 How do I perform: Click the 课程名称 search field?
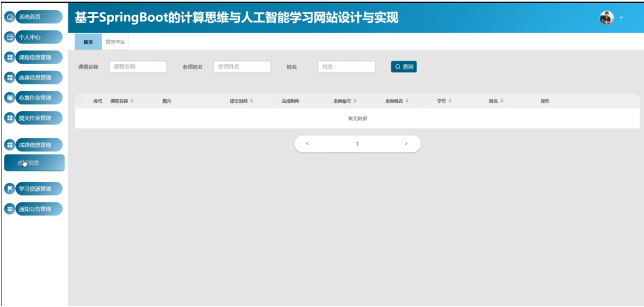pyautogui.click(x=138, y=66)
